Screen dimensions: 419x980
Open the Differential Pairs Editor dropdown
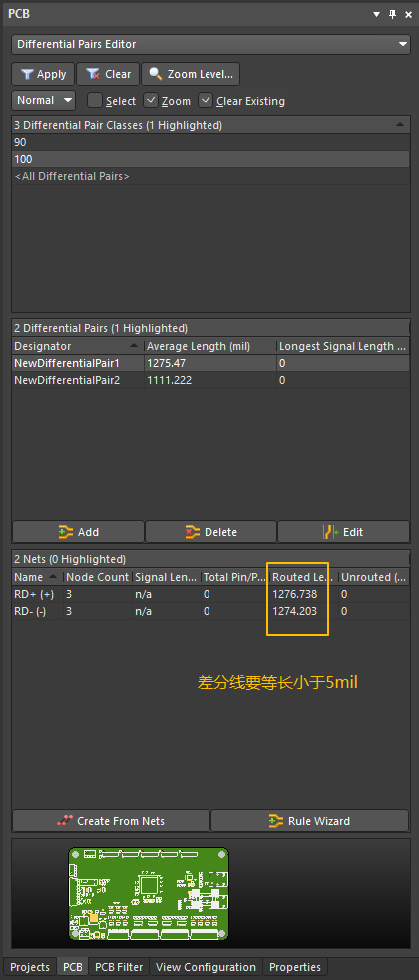coord(210,44)
